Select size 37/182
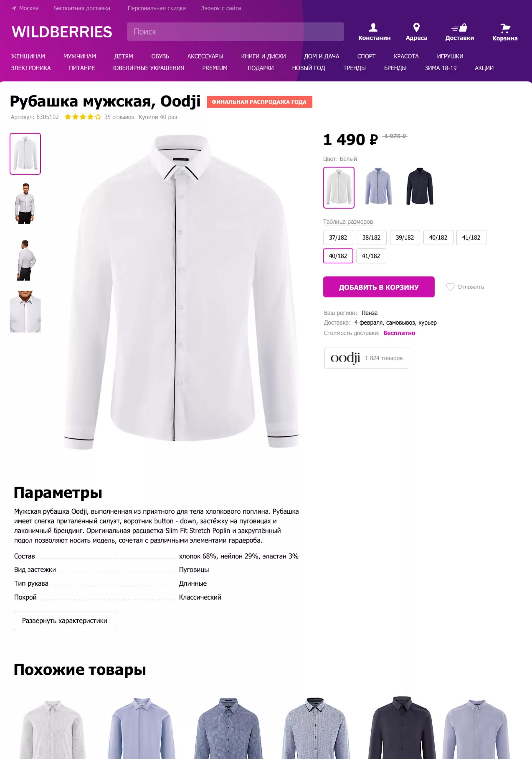The height and width of the screenshot is (759, 532). pos(338,237)
